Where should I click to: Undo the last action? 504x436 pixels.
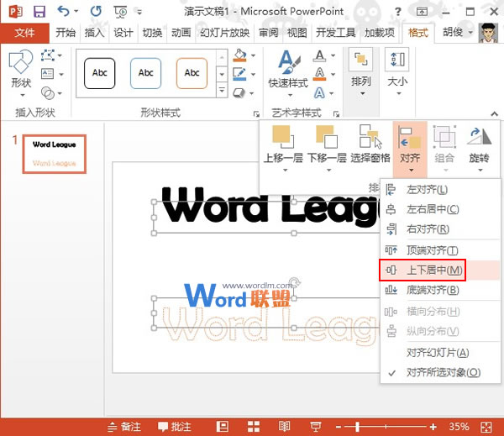[64, 12]
